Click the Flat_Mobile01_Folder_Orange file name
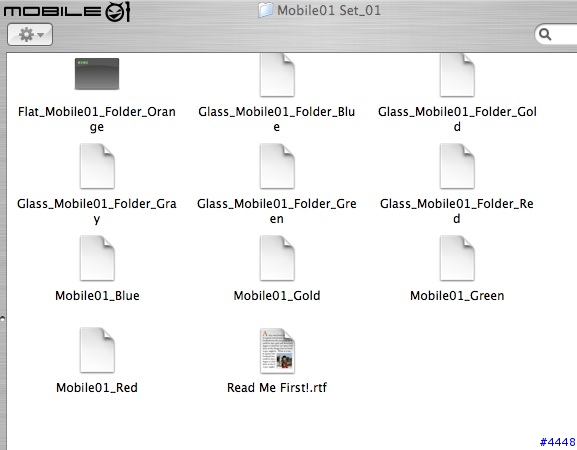This screenshot has width=577, height=450. [97, 119]
